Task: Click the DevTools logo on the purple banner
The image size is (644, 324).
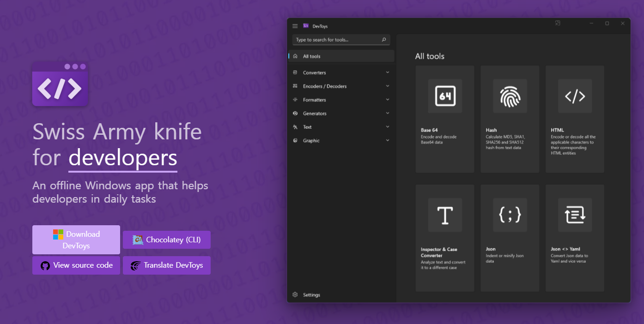Action: (x=60, y=84)
